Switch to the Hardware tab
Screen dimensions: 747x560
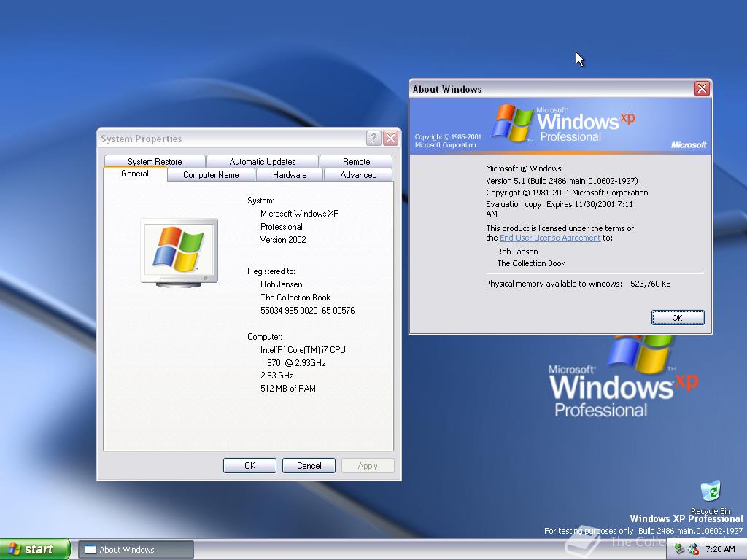click(x=290, y=175)
